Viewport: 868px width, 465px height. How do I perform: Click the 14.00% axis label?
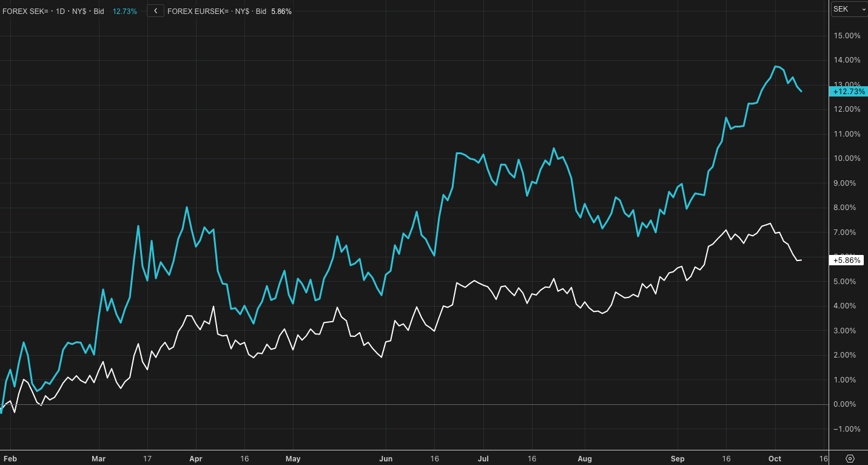click(x=847, y=60)
